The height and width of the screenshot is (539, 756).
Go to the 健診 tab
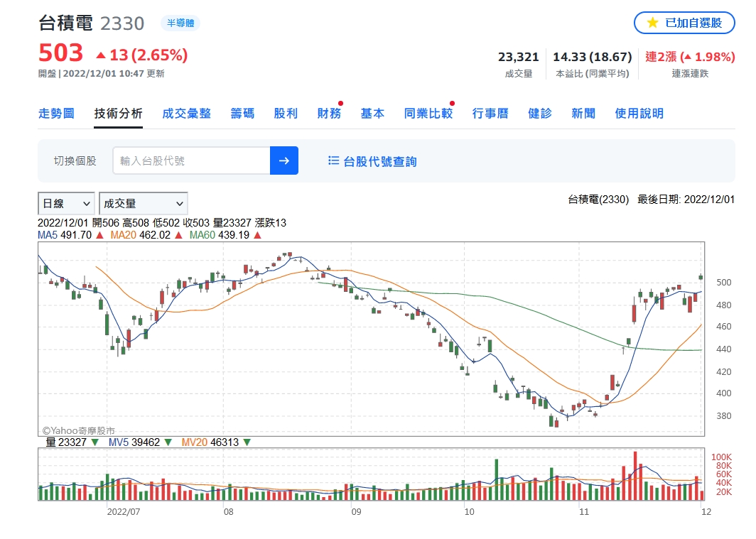click(540, 113)
